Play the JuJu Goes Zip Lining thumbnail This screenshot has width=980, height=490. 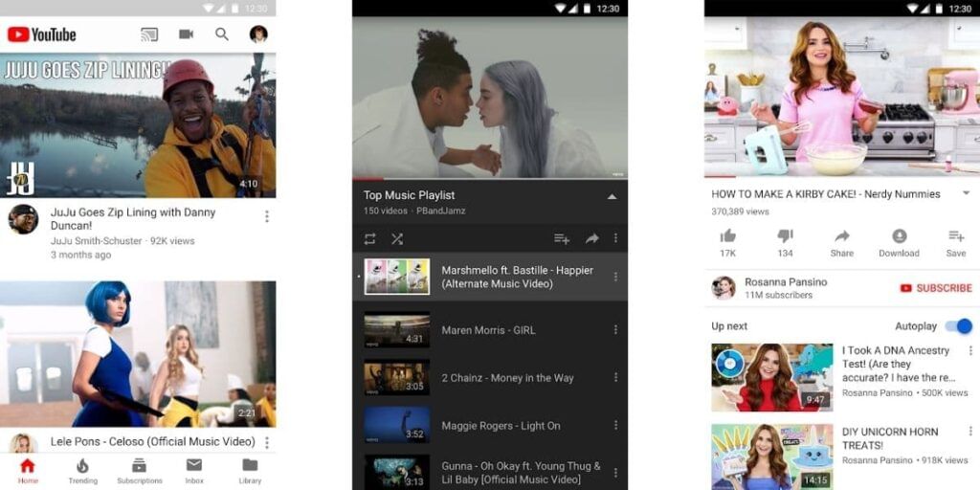coord(138,125)
